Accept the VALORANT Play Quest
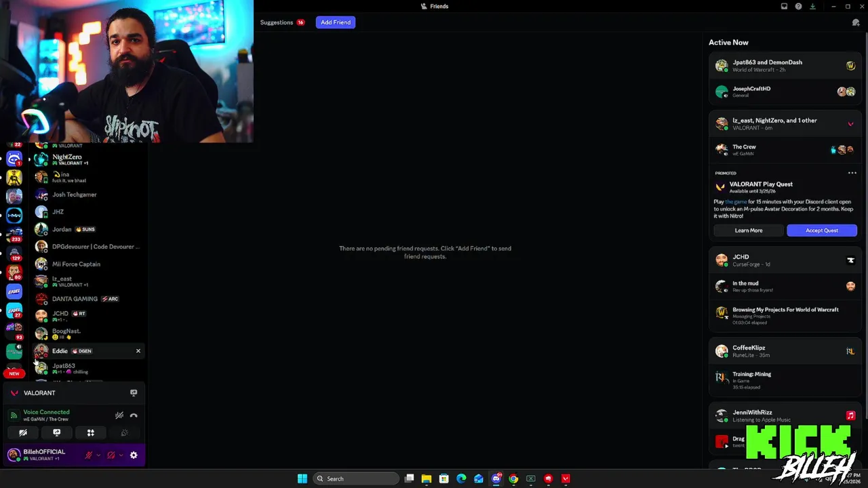Screen dimensions: 868x488 [822, 230]
